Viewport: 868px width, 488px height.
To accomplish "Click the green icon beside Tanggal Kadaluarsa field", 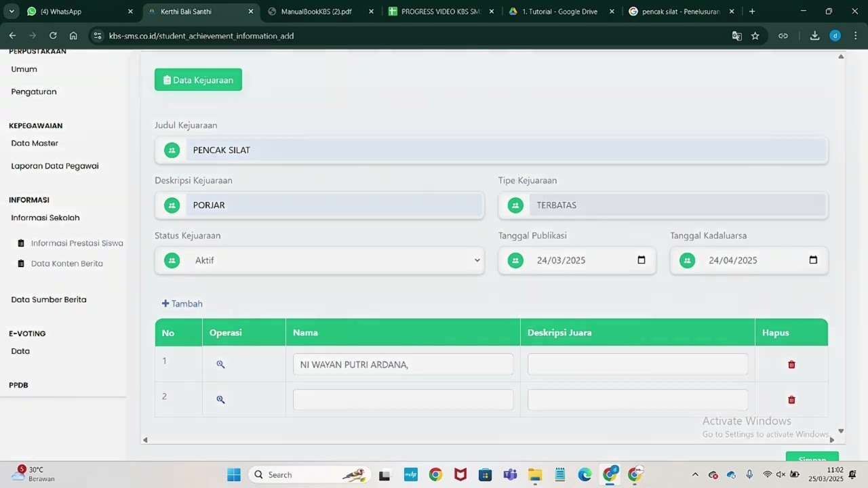I will point(688,260).
